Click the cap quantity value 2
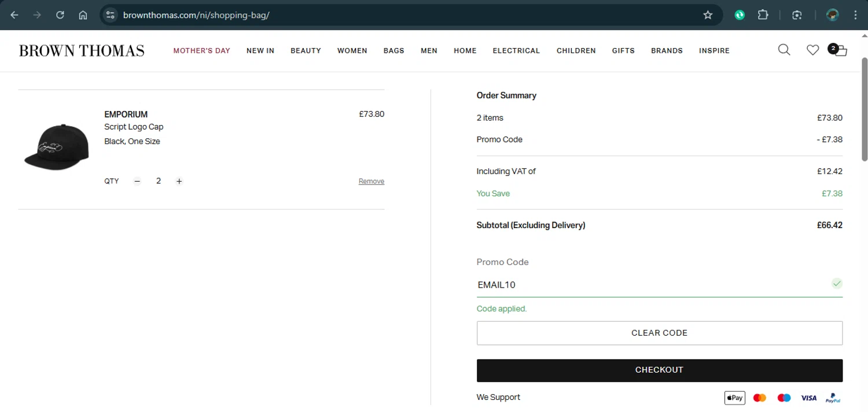 [159, 181]
